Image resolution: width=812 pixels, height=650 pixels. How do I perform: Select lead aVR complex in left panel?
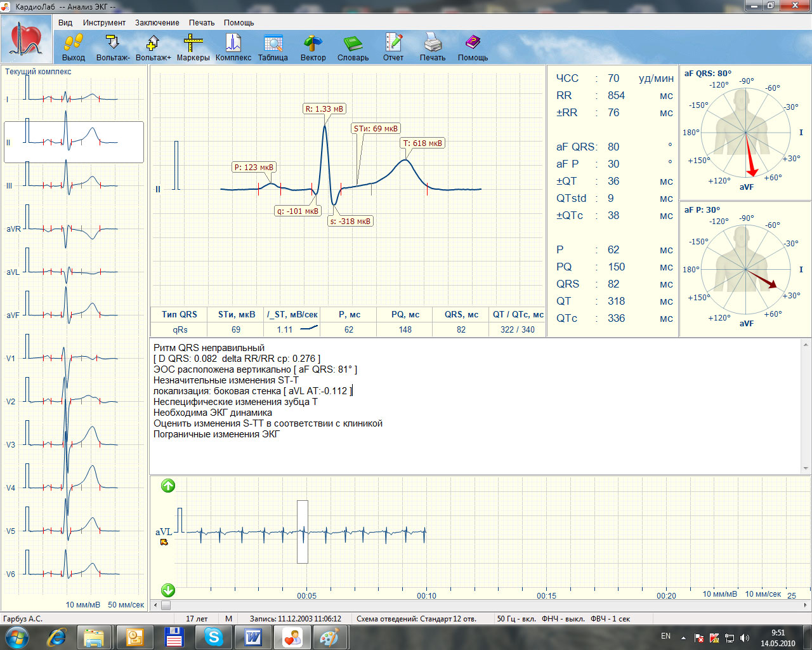(74, 227)
